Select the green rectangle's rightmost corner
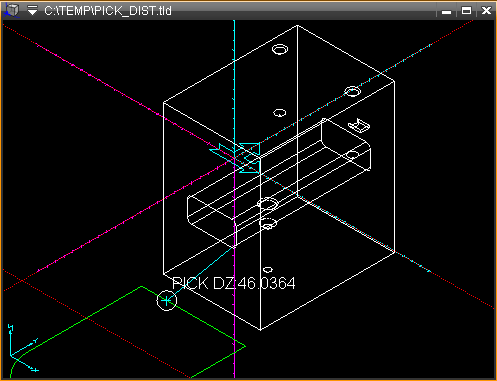The image size is (497, 381). point(245,346)
